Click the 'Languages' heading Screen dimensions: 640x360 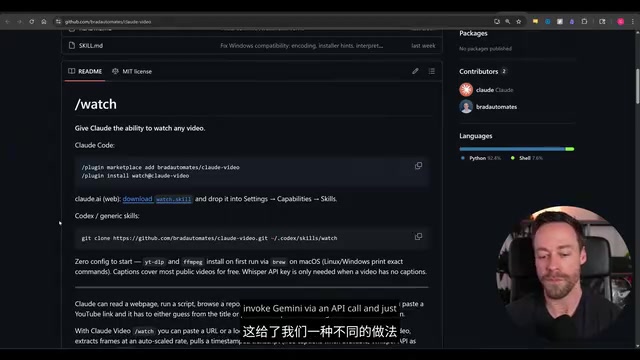pyautogui.click(x=476, y=136)
